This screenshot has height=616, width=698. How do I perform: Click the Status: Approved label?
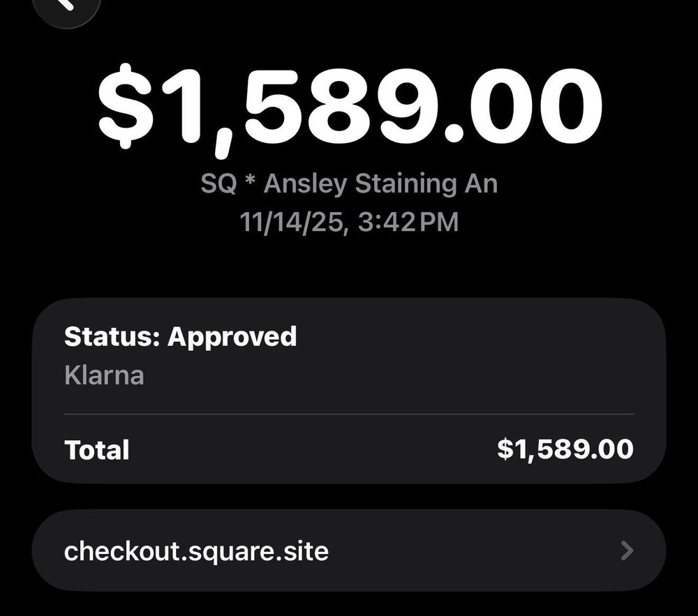180,336
